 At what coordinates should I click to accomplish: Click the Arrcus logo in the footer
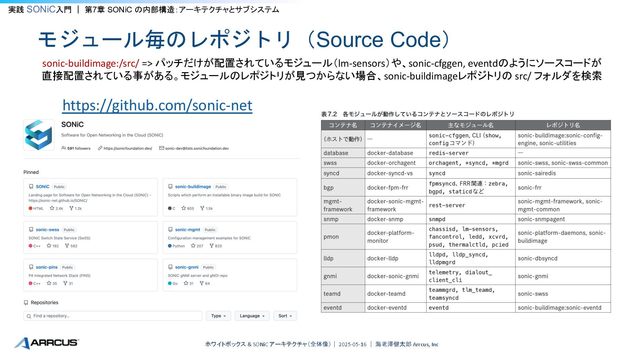(46, 343)
